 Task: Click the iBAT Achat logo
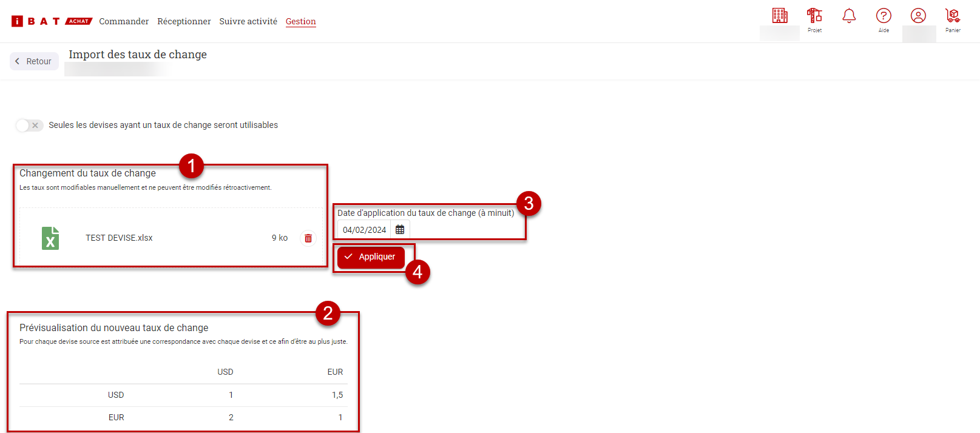52,21
